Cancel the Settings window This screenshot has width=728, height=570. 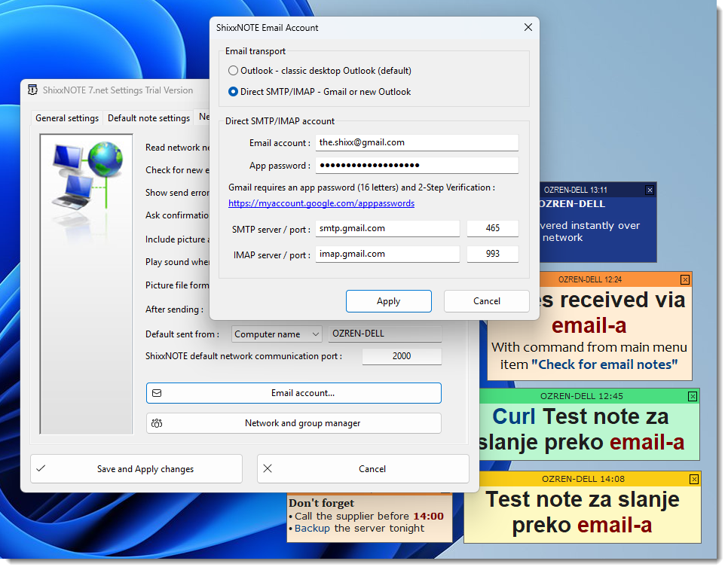tap(363, 469)
